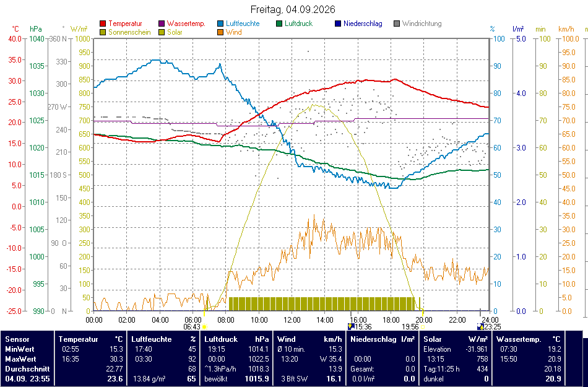
Task: Click the purple Wassertemp. legend square
Action: [162, 24]
